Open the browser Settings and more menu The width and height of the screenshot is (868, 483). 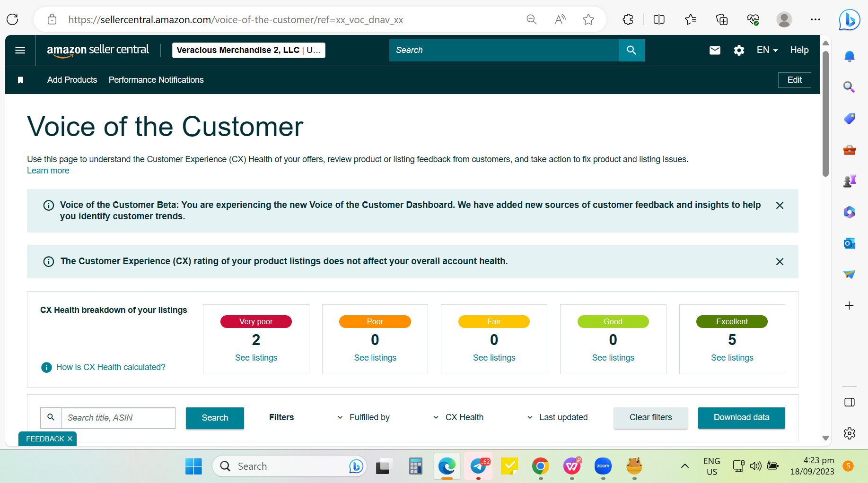[x=815, y=19]
